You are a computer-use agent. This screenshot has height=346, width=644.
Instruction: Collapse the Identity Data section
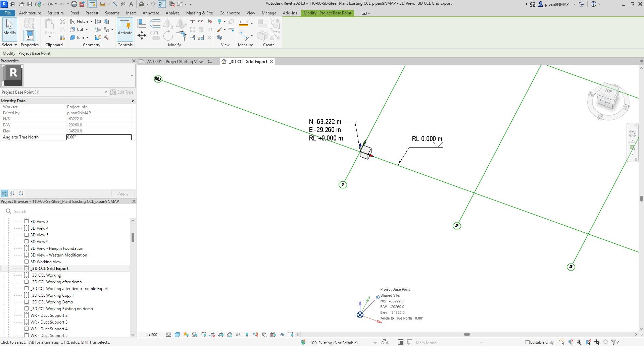click(x=133, y=101)
